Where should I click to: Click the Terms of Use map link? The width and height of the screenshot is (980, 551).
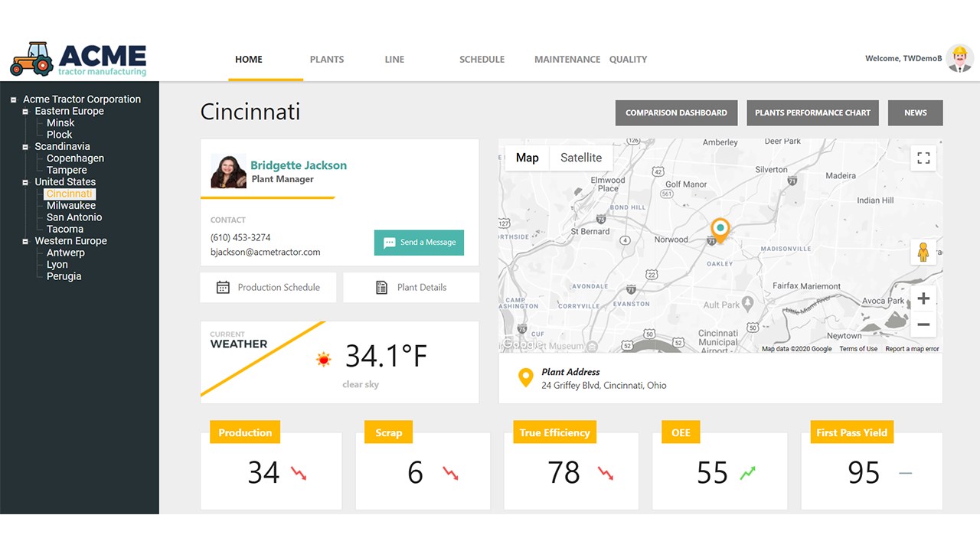[858, 349]
